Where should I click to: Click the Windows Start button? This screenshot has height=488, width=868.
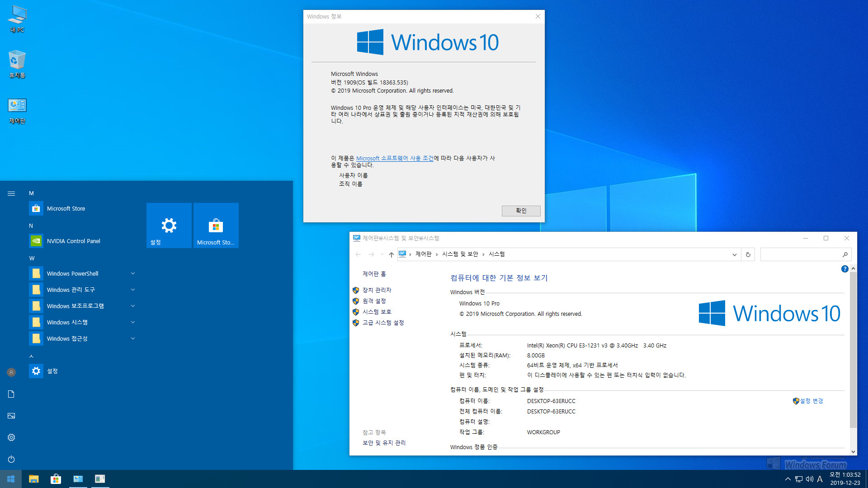tap(11, 479)
